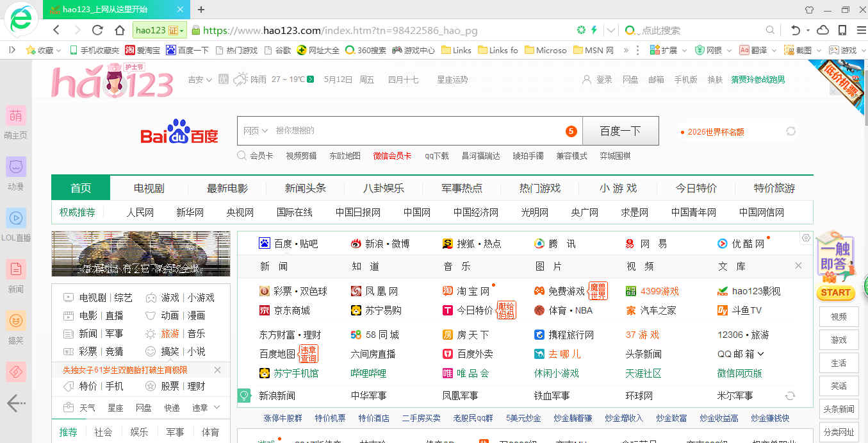Open the 爱淘宝 bookmark
Screen dimensions: 868x443
(142, 50)
